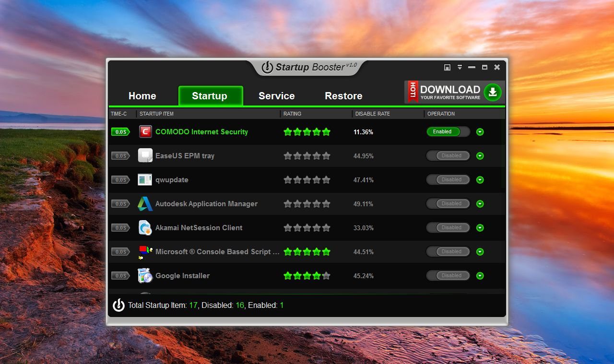614x364 pixels.
Task: Select the COMODO Internet Security name
Action: tap(201, 132)
